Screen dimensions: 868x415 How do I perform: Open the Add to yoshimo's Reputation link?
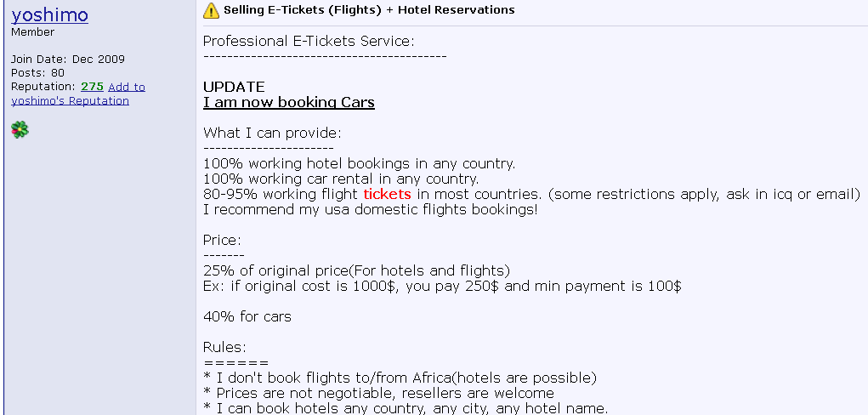pos(78,94)
